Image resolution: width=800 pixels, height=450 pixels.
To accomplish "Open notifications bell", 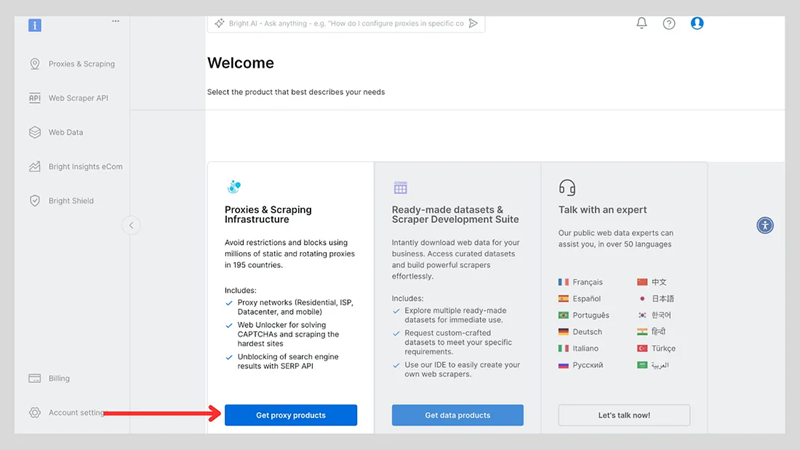I will (642, 23).
